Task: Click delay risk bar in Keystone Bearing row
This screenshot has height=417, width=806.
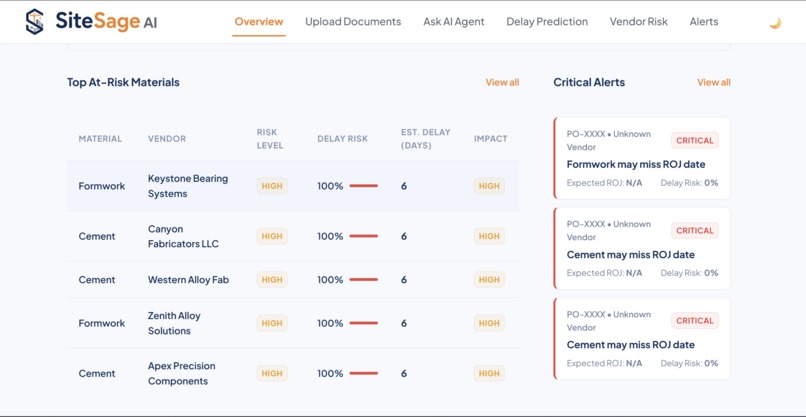Action: click(x=364, y=186)
